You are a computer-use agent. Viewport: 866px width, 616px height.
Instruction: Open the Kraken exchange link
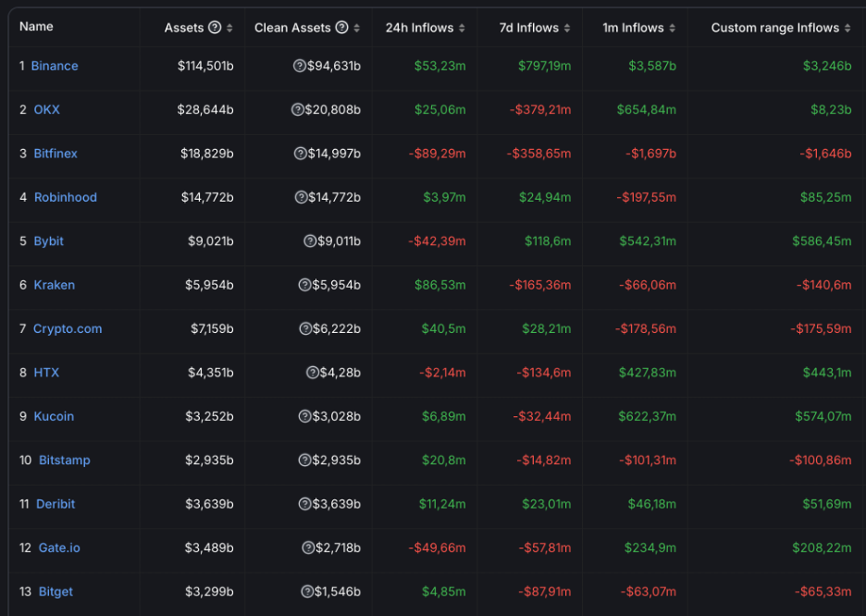click(x=54, y=285)
